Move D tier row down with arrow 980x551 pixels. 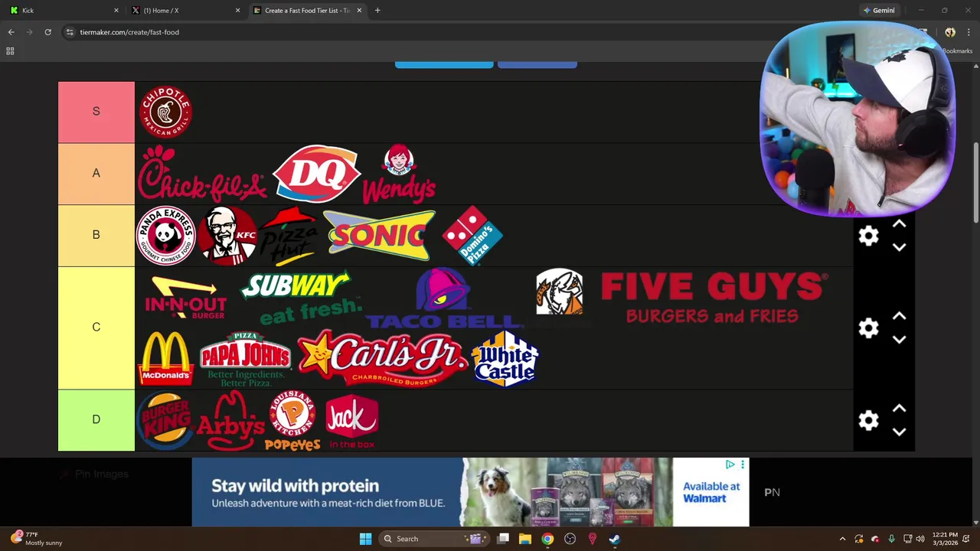pos(900,432)
